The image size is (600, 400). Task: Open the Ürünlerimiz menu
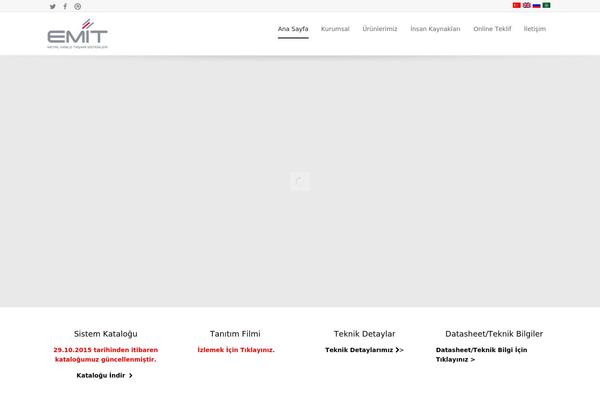click(380, 29)
